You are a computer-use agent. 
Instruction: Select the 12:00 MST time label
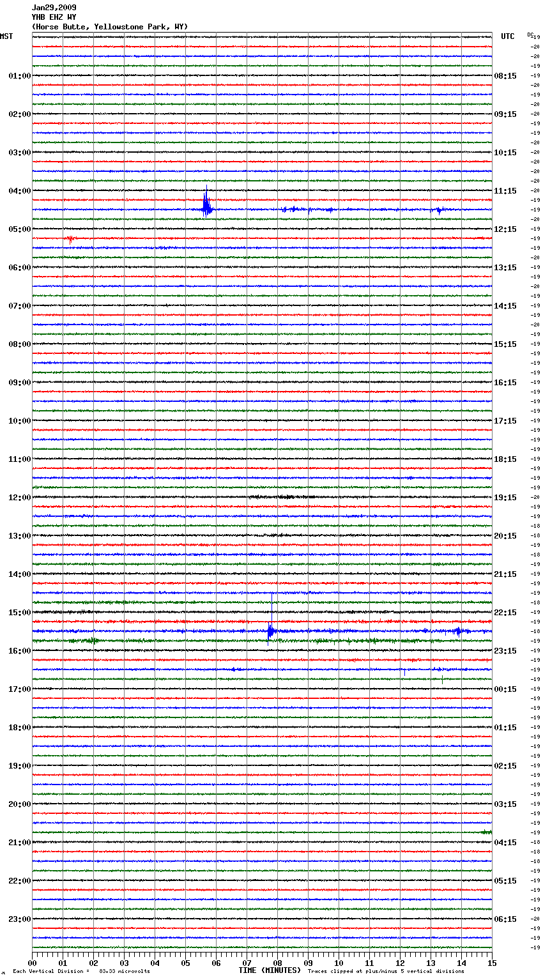pyautogui.click(x=20, y=498)
